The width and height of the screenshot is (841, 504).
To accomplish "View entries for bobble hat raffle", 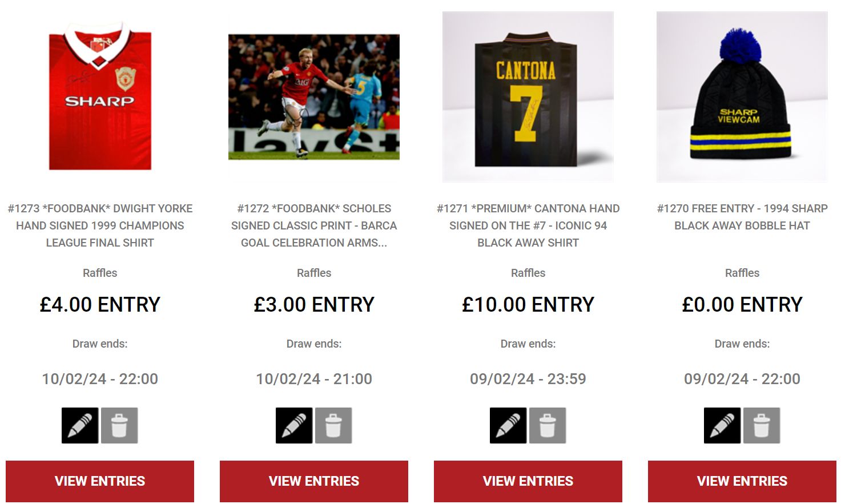I will 742,481.
